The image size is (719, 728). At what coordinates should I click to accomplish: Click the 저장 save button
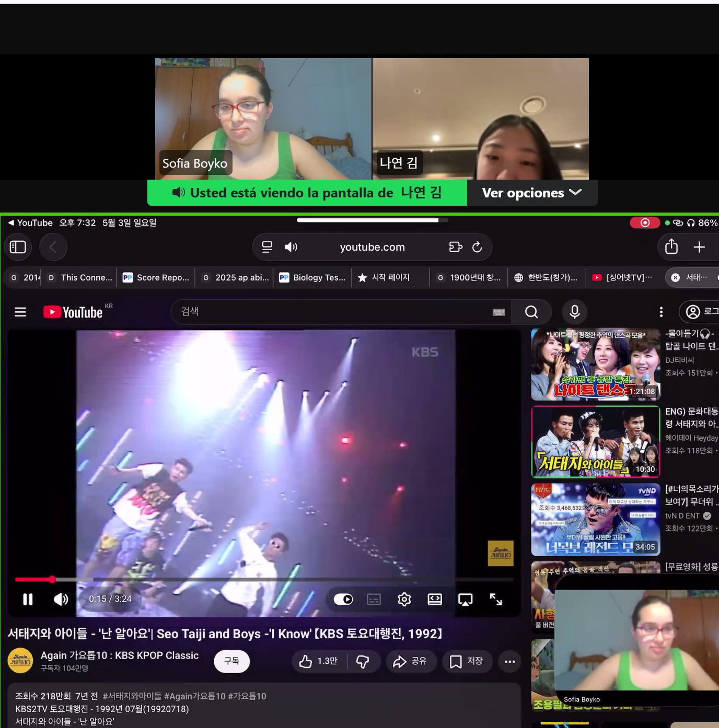click(x=467, y=662)
